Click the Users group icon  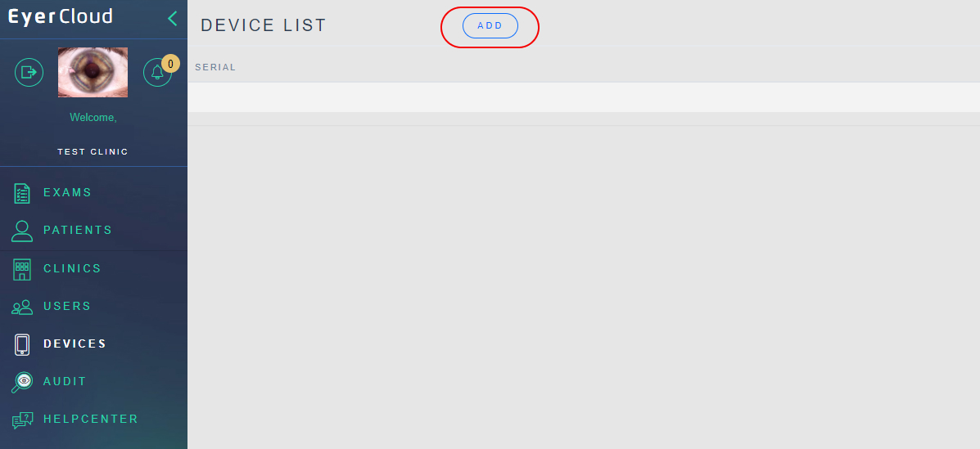coord(22,307)
